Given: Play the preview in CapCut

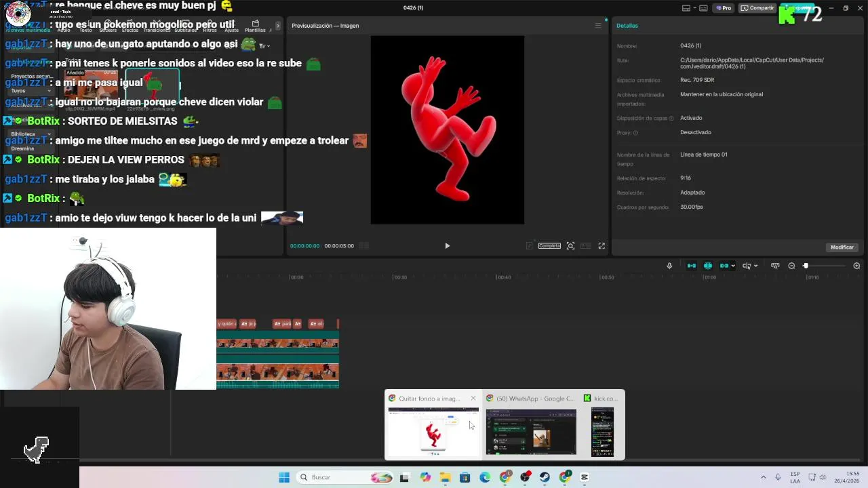Looking at the screenshot, I should coord(447,246).
